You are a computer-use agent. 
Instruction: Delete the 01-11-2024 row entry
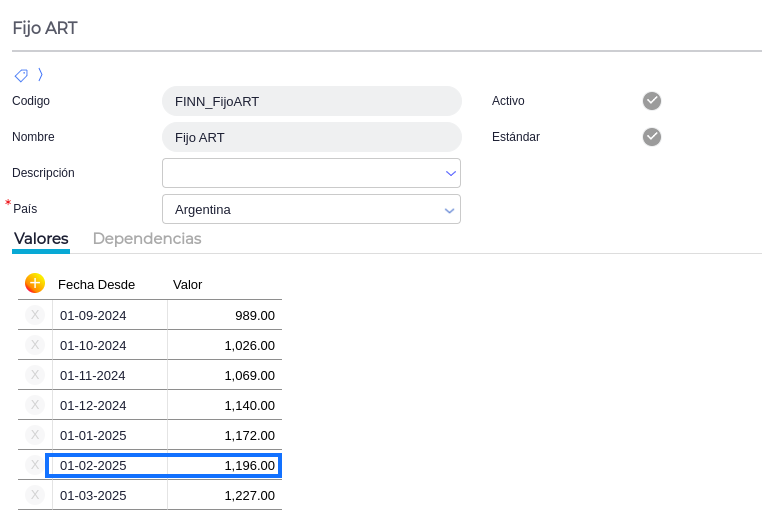tap(35, 375)
